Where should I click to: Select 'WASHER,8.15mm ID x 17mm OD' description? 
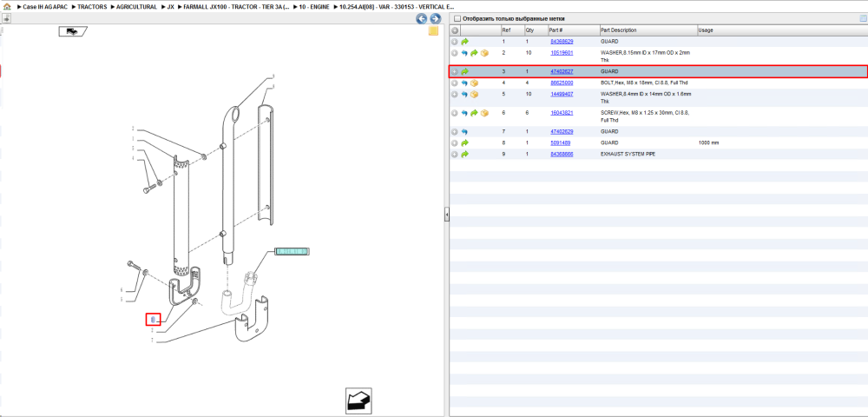click(x=645, y=56)
